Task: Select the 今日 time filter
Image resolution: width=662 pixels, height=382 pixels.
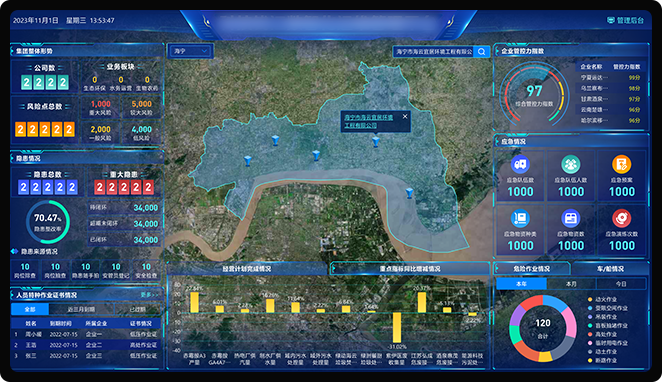Action: [621, 284]
